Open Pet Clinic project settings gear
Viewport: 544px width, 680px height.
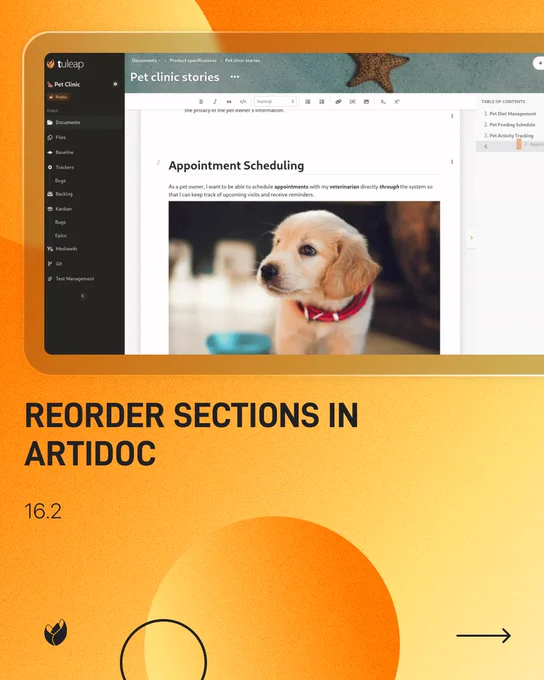[x=115, y=84]
